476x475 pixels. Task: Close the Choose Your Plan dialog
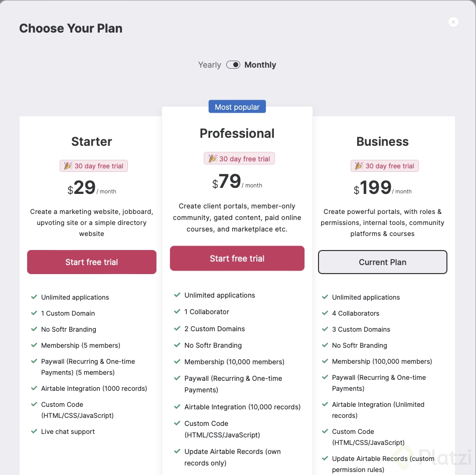(453, 22)
